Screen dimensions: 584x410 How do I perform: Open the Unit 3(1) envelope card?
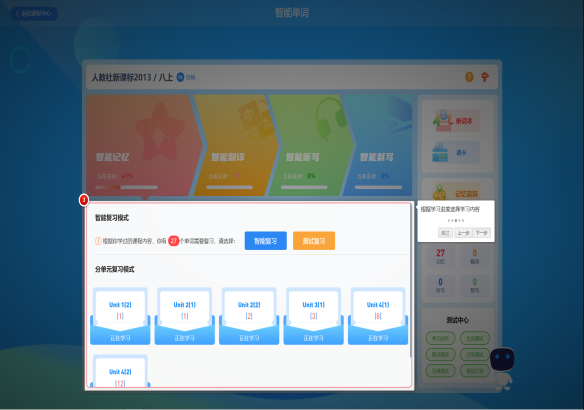(314, 316)
